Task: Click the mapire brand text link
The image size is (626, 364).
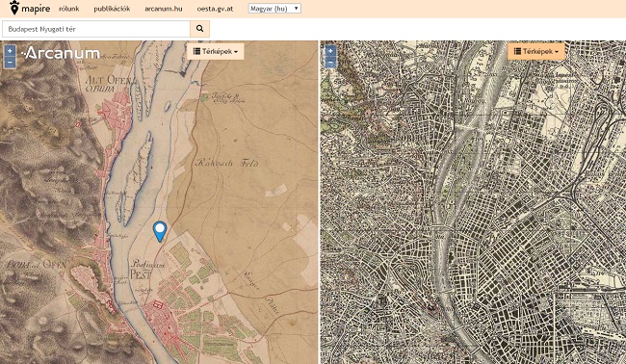Action: tap(36, 9)
